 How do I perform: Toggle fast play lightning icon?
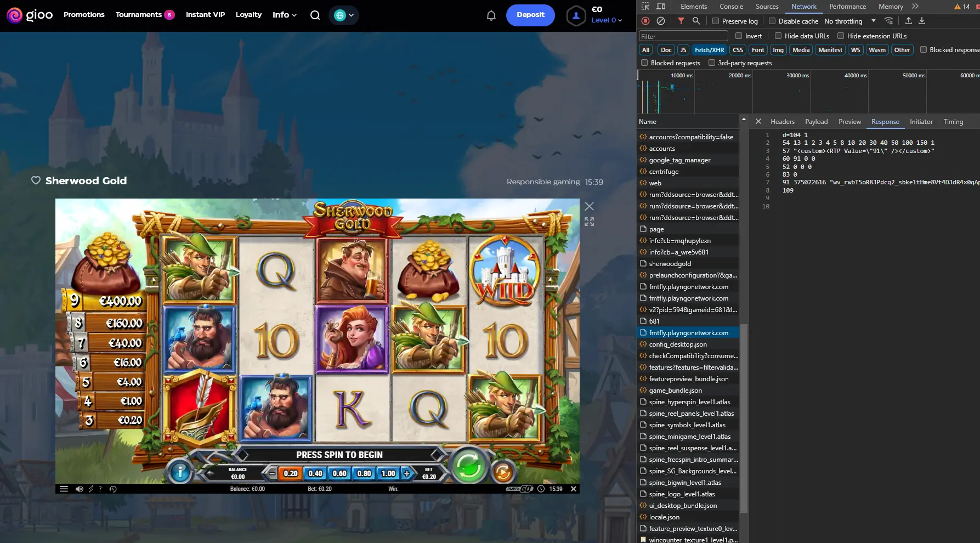coord(91,489)
